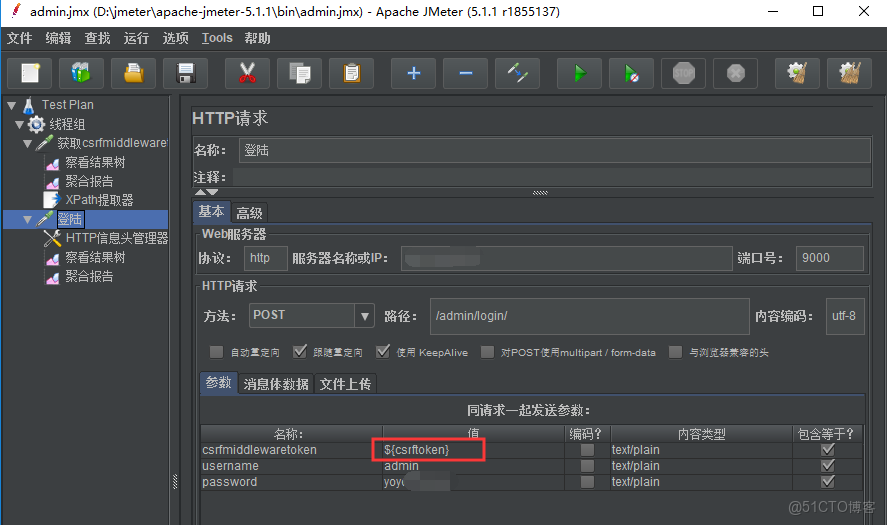This screenshot has width=887, height=525.
Task: Toggle the 自动重定向 checkbox
Action: pyautogui.click(x=216, y=352)
